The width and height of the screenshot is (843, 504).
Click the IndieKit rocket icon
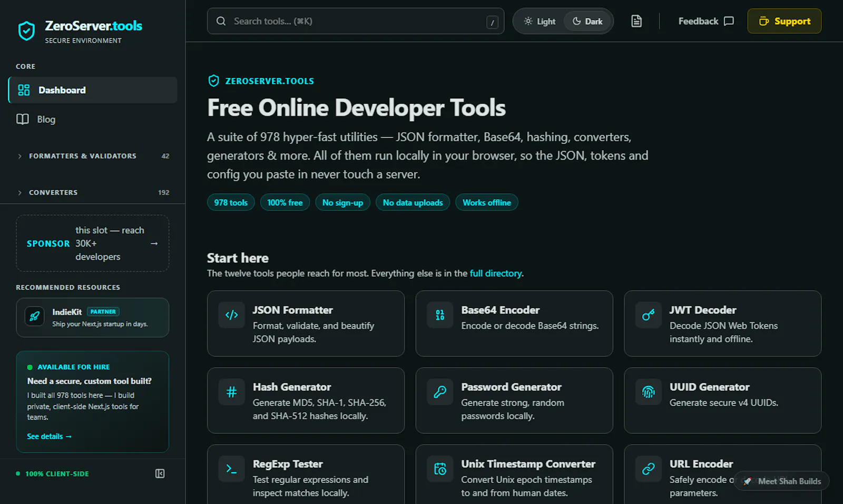point(35,317)
